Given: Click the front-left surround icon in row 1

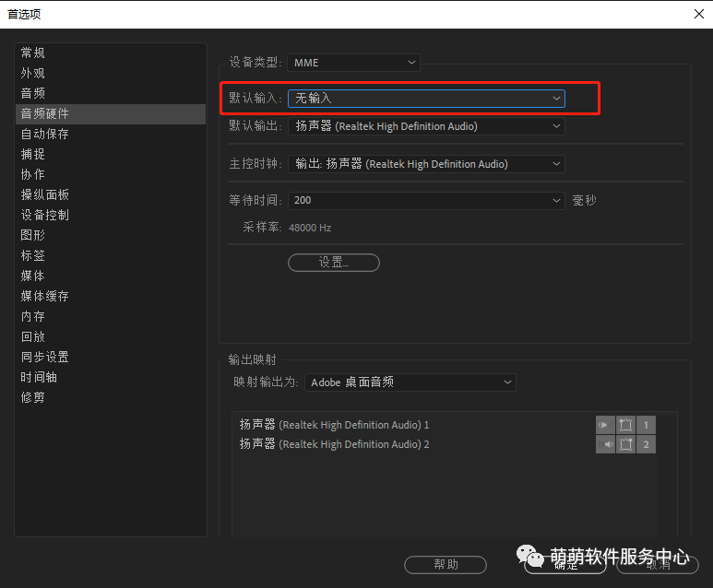Looking at the screenshot, I should pyautogui.click(x=625, y=425).
